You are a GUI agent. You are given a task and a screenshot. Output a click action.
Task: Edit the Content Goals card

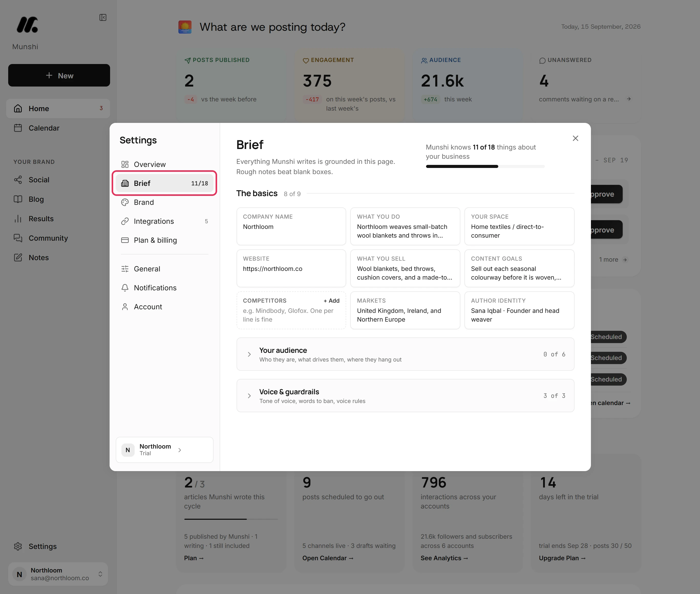519,268
